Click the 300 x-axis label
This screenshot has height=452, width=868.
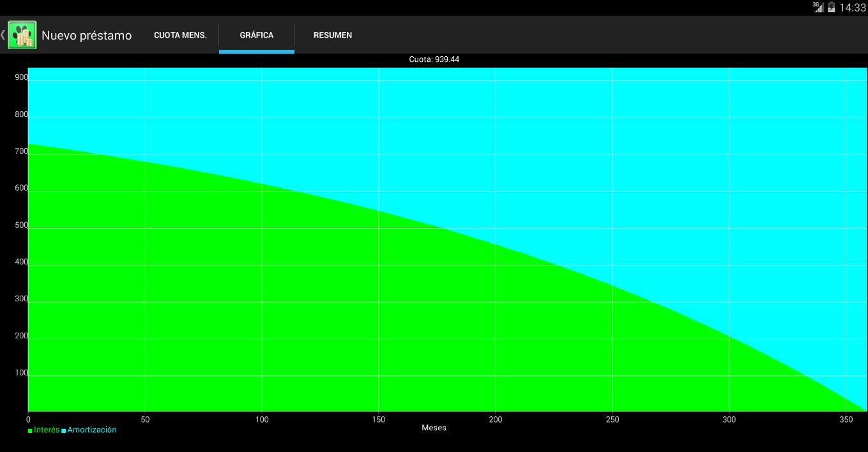tap(729, 419)
